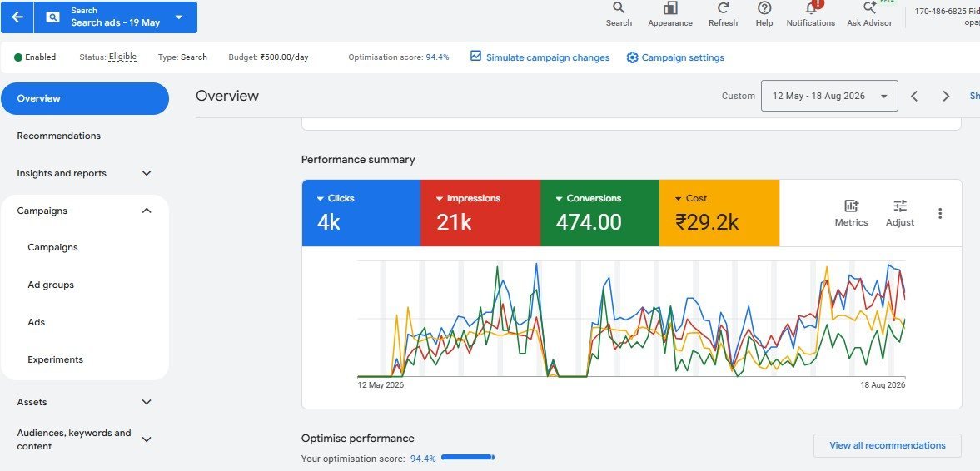This screenshot has width=980, height=471.
Task: Open the Help question mark icon
Action: 764,14
